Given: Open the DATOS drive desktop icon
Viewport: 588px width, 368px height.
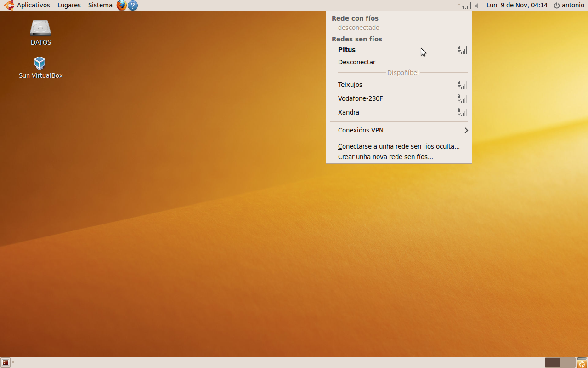Looking at the screenshot, I should tap(40, 29).
